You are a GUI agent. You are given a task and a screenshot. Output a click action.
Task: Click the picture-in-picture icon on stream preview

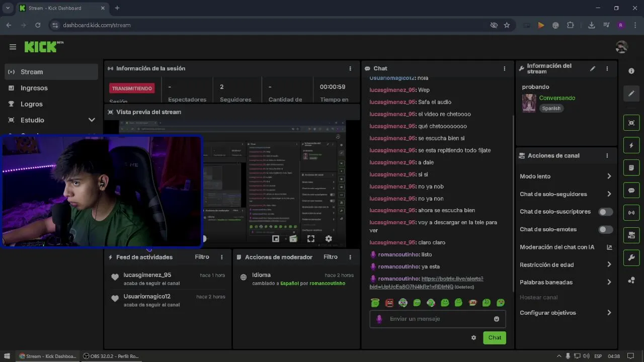click(276, 239)
